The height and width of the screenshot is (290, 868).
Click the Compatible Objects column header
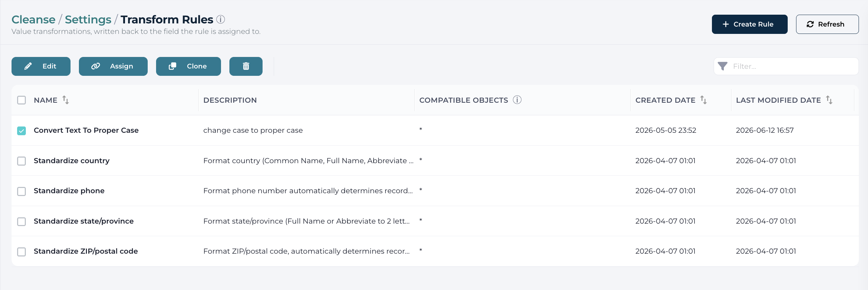(x=464, y=100)
